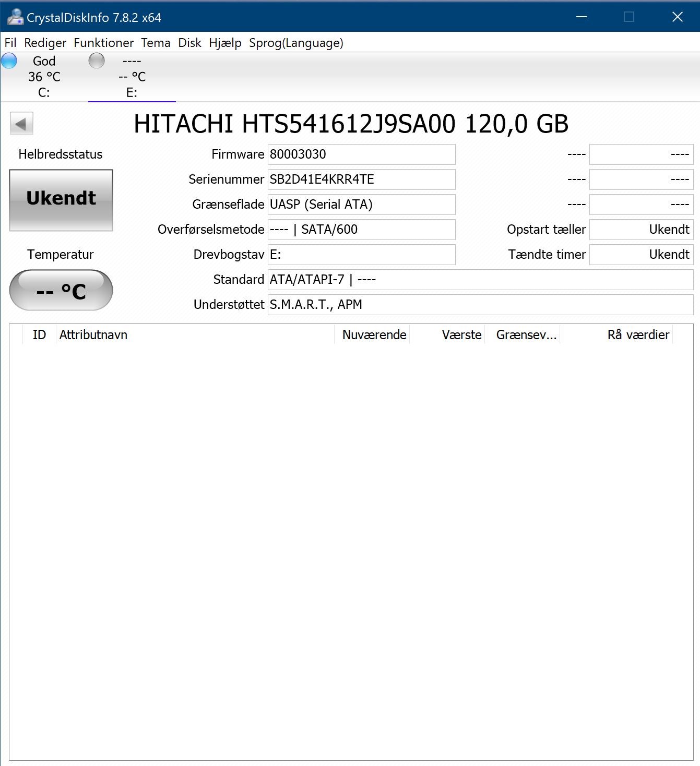The height and width of the screenshot is (766, 700).
Task: Select the E: drive tab
Action: (132, 77)
